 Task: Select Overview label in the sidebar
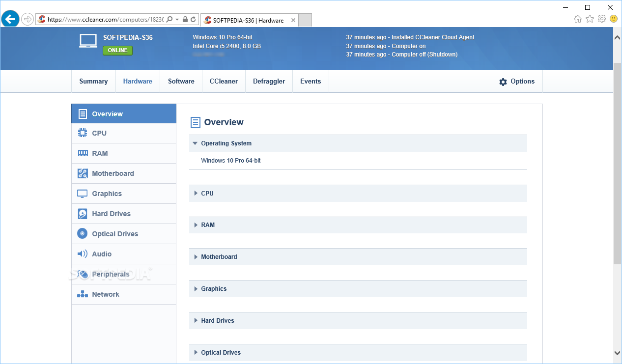(x=107, y=114)
